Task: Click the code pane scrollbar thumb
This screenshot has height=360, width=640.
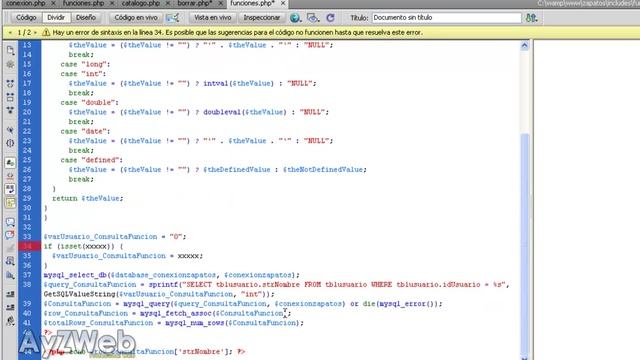Action: [524, 245]
